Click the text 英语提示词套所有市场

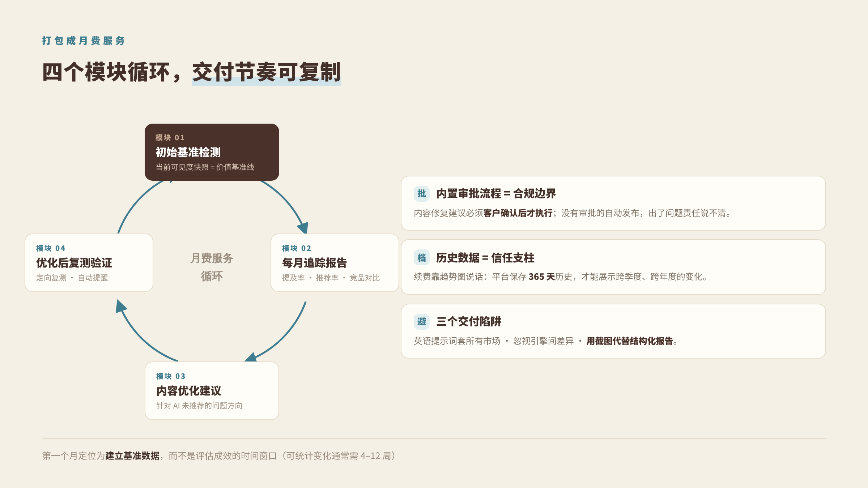click(x=457, y=341)
